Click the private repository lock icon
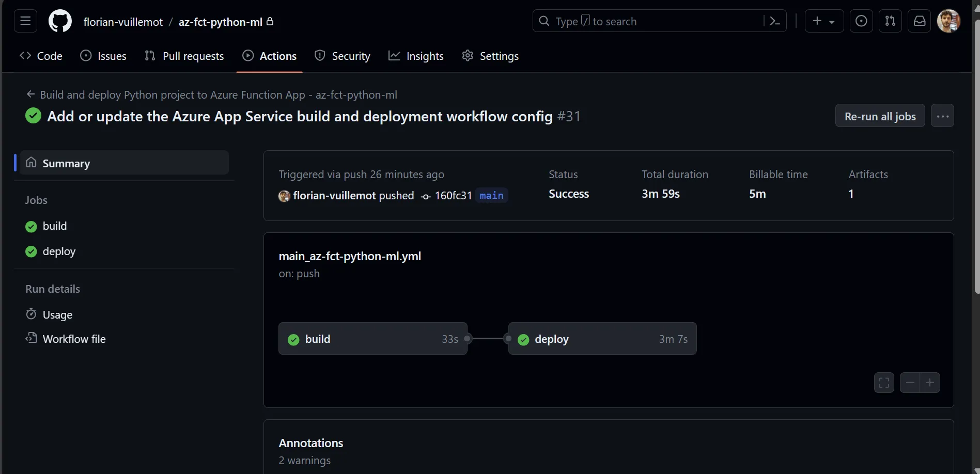The height and width of the screenshot is (474, 980). click(x=270, y=21)
